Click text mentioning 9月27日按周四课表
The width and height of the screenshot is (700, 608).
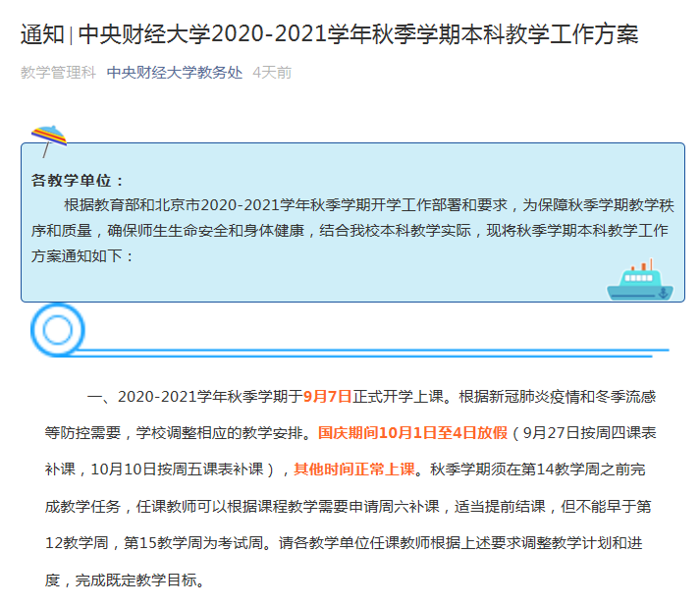click(589, 433)
